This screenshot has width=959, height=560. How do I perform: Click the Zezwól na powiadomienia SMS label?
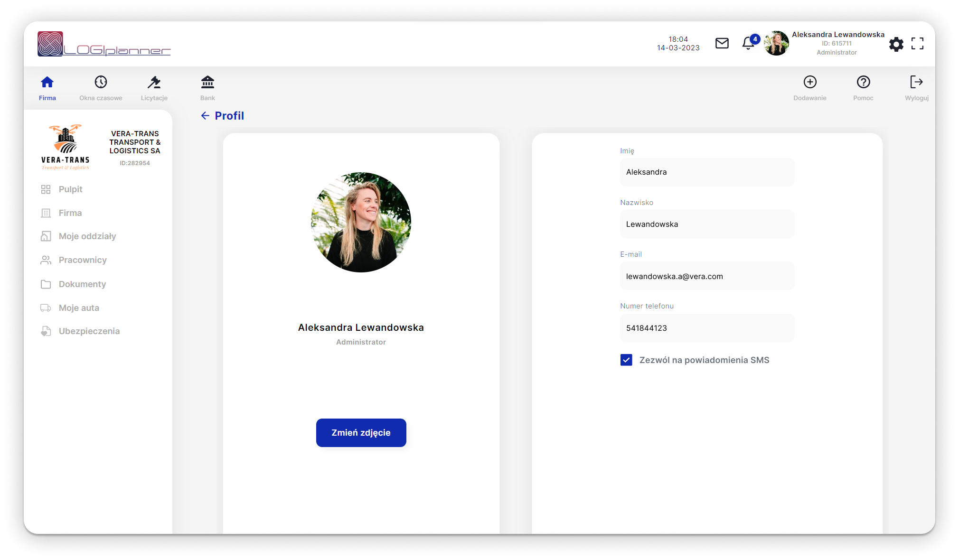pyautogui.click(x=704, y=360)
